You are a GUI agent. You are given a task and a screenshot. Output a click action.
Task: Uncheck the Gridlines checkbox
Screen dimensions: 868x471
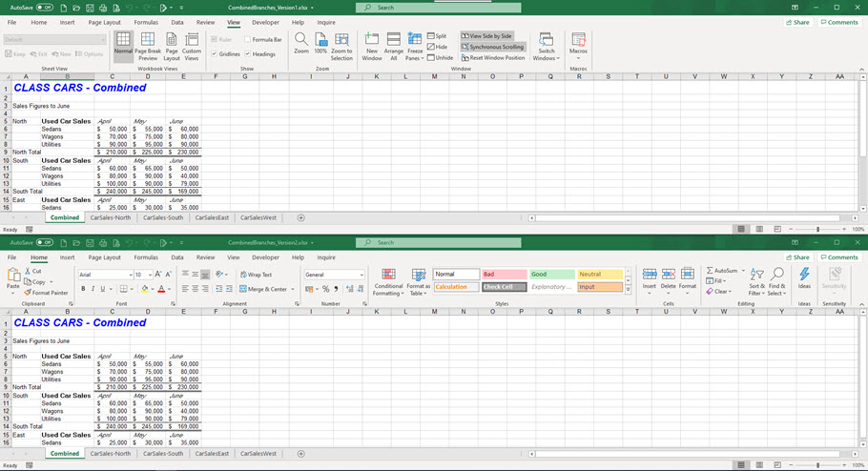pos(215,54)
